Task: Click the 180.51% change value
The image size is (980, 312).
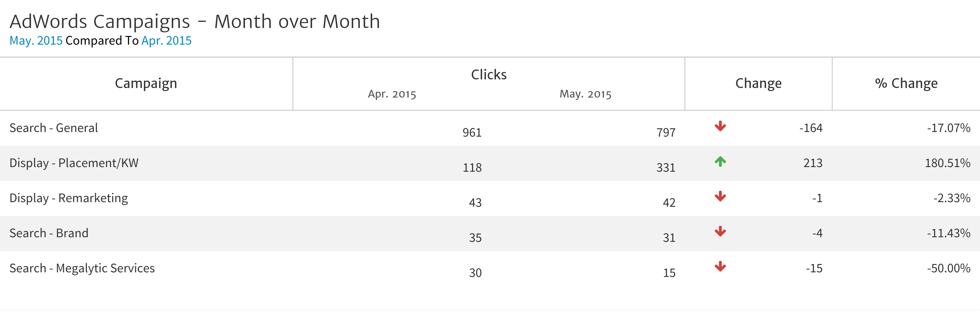Action: 947,163
